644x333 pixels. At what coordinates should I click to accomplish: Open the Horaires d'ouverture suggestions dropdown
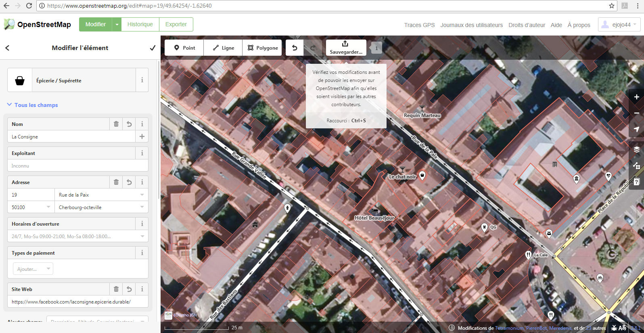coord(142,236)
